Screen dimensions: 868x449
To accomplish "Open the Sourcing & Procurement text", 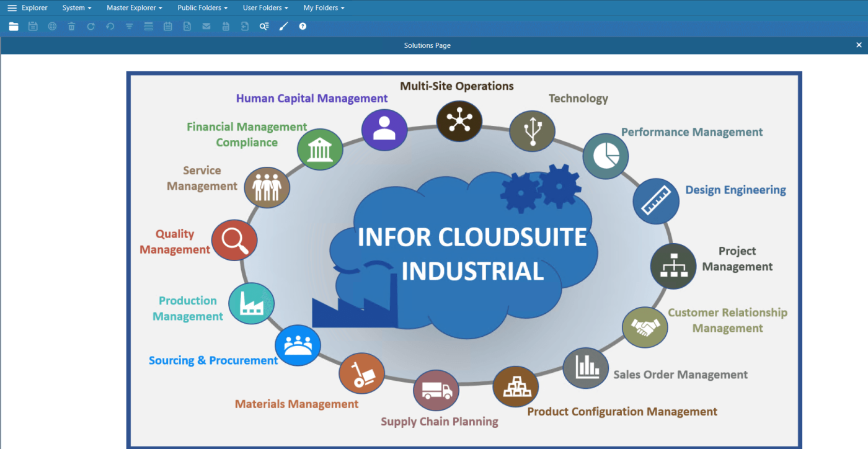I will pos(213,360).
